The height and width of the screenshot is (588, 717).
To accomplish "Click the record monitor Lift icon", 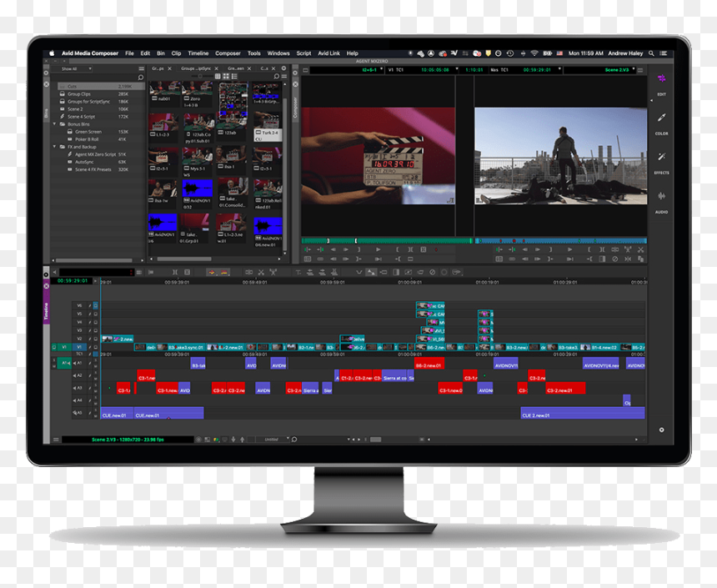I will coord(629,250).
